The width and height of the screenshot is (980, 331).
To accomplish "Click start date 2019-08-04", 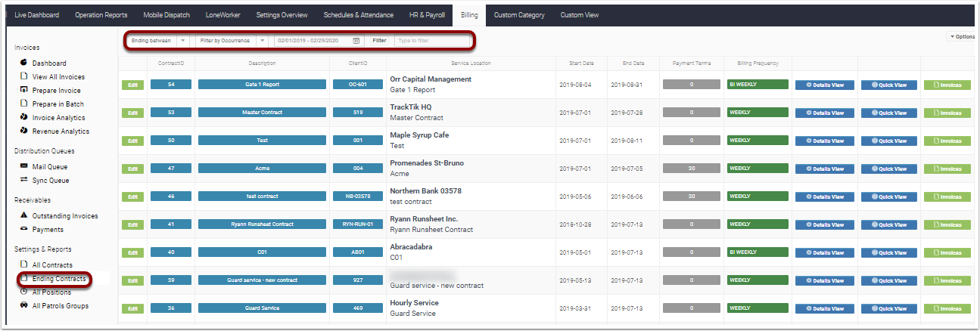I will [x=577, y=85].
